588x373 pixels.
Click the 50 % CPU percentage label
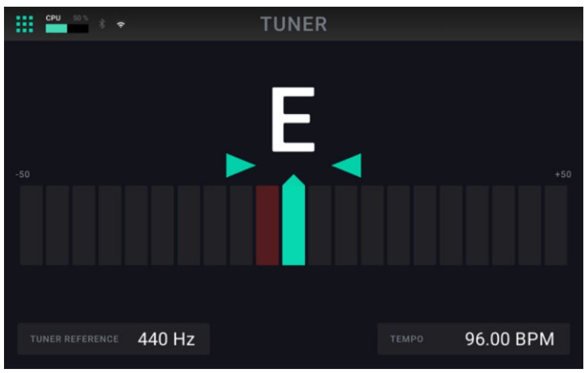(x=80, y=18)
